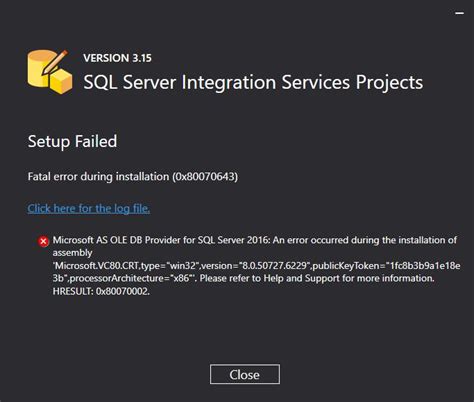Click the SQL Server Integration Services logo icon
Viewport: 474px width, 402px height.
coord(50,71)
